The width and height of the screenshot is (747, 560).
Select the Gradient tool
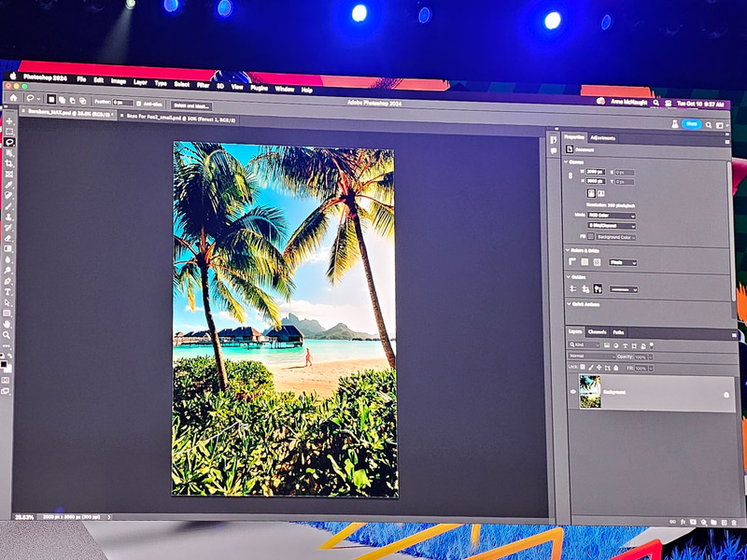tap(8, 248)
